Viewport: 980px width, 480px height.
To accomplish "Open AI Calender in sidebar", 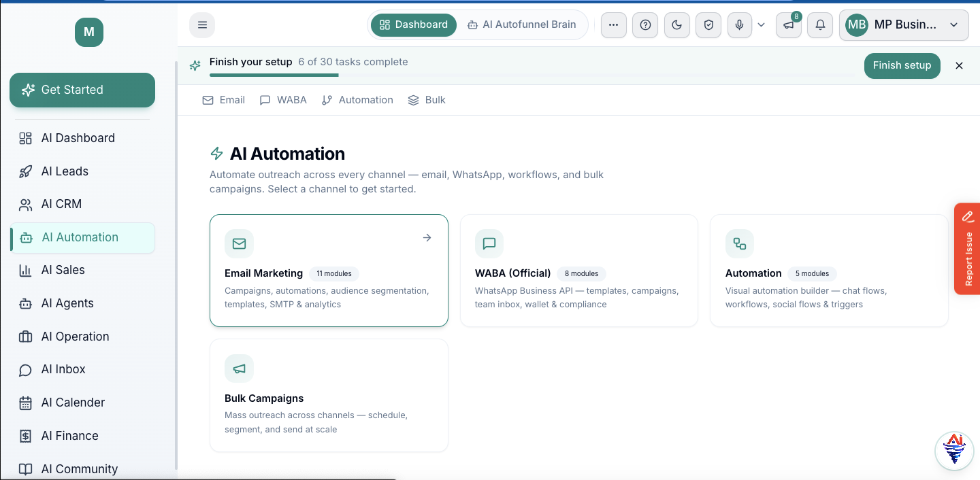I will [x=82, y=402].
